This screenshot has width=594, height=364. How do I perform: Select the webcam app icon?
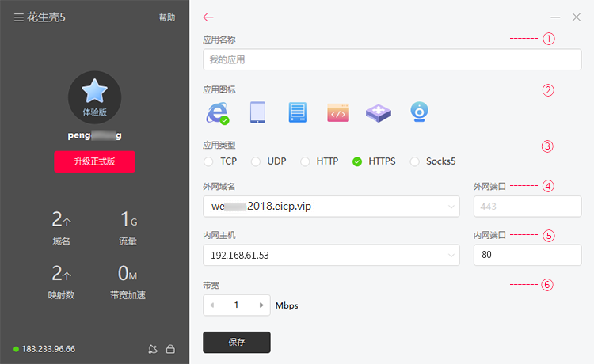419,112
